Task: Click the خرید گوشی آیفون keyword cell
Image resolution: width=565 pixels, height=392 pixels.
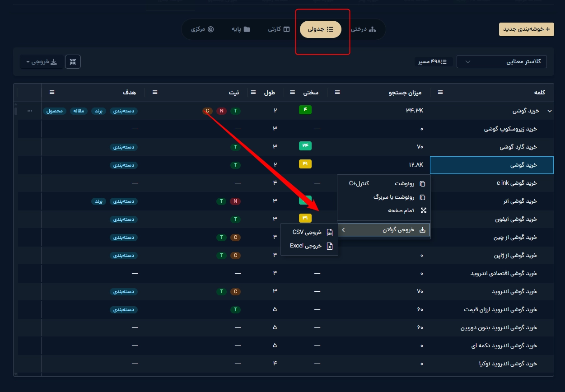Action: click(492, 219)
